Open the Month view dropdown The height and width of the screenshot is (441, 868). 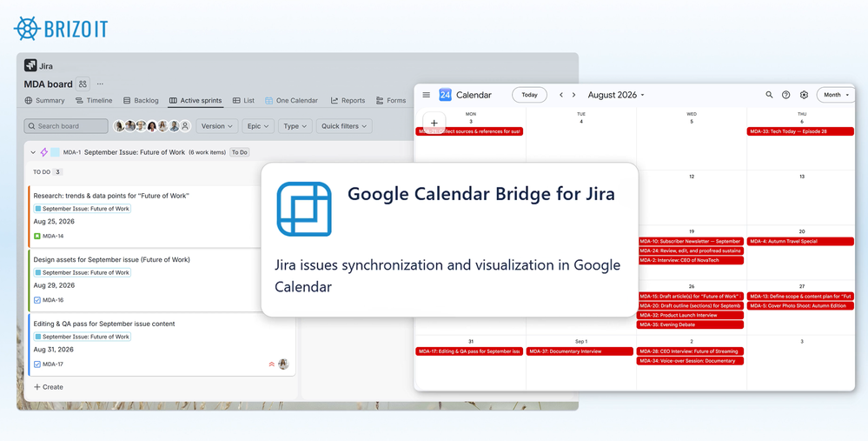[x=836, y=95]
